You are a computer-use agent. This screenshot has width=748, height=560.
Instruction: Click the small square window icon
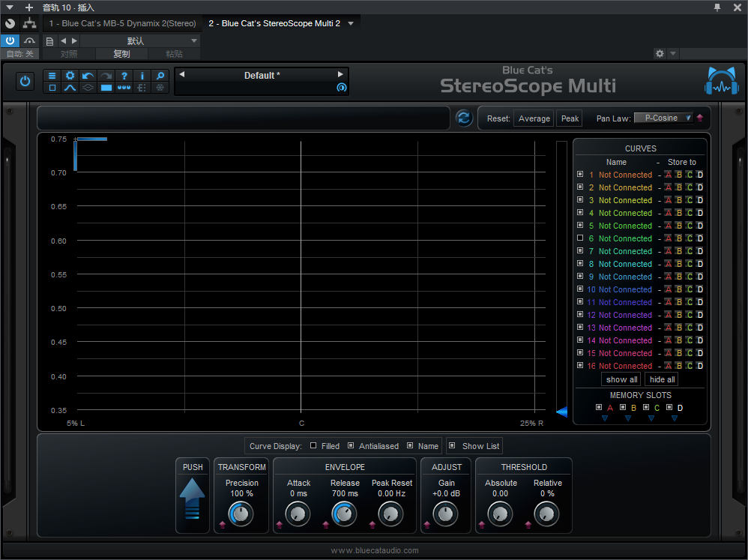point(52,88)
